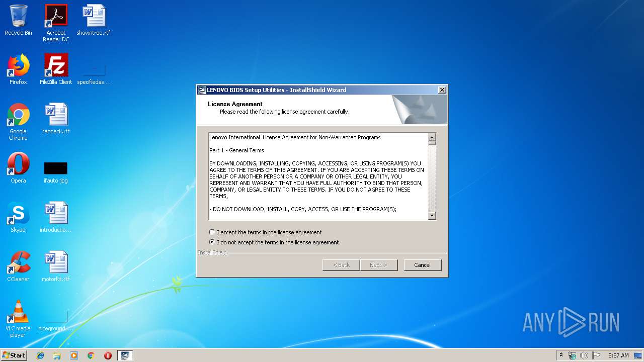Screen dimensions: 644x362
Task: Click the 'Part 1 - General Terms' line
Action: pyautogui.click(x=236, y=150)
